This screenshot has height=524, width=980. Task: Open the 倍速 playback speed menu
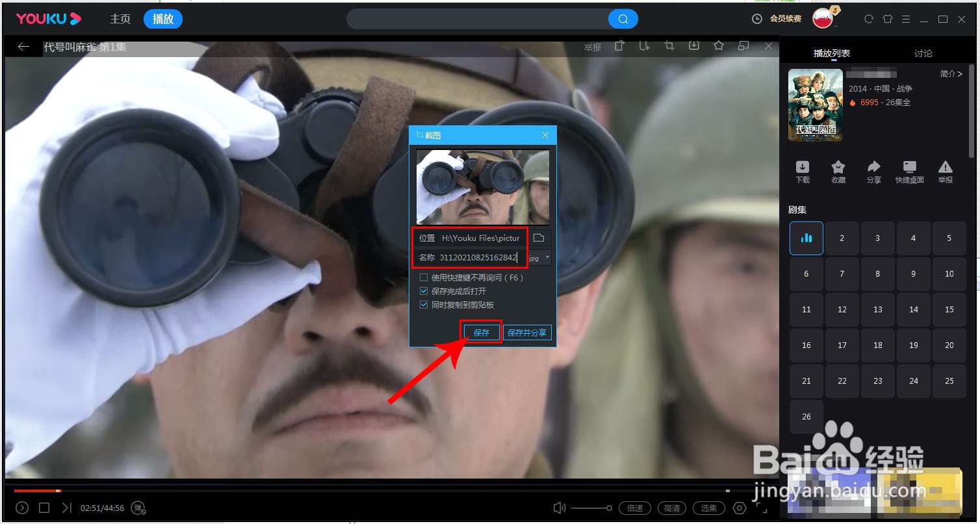point(635,508)
